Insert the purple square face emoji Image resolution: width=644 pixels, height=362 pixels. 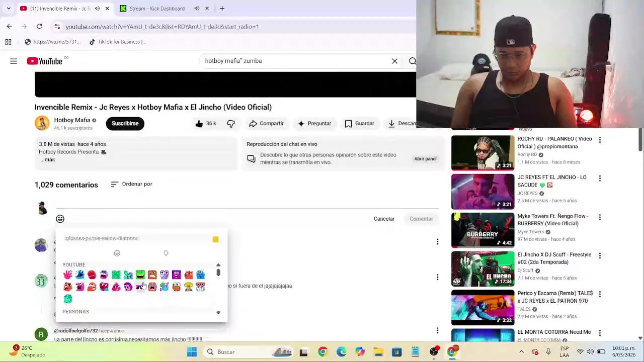click(176, 275)
